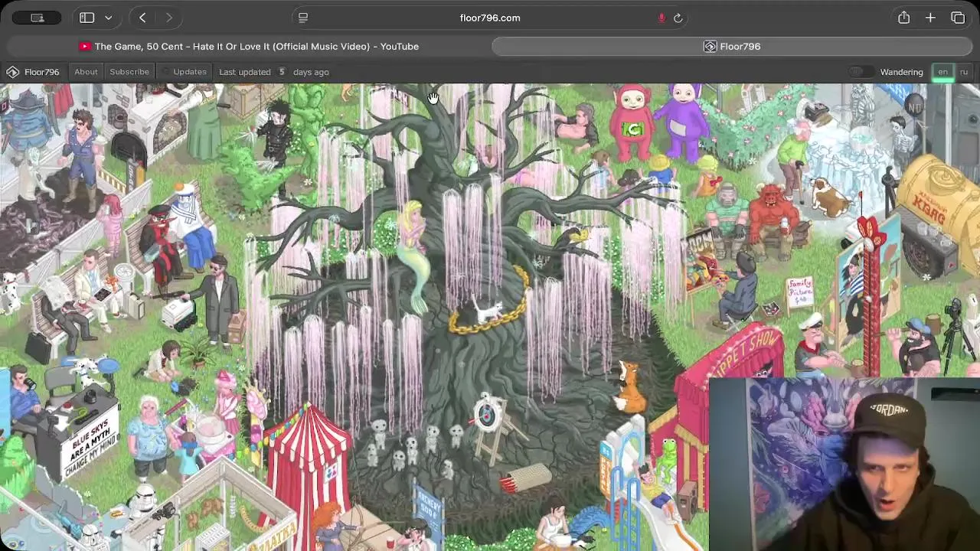The image size is (980, 551).
Task: Click the Family Picture sign
Action: click(x=799, y=292)
